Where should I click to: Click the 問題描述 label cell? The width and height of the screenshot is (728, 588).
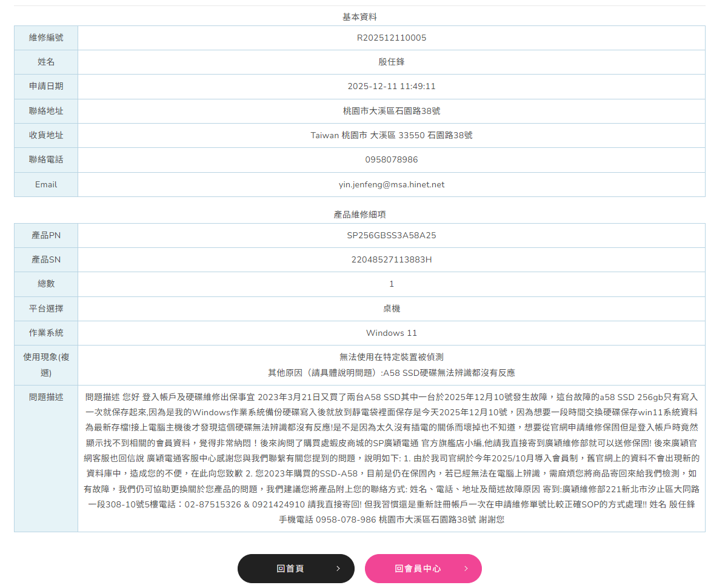tap(46, 397)
